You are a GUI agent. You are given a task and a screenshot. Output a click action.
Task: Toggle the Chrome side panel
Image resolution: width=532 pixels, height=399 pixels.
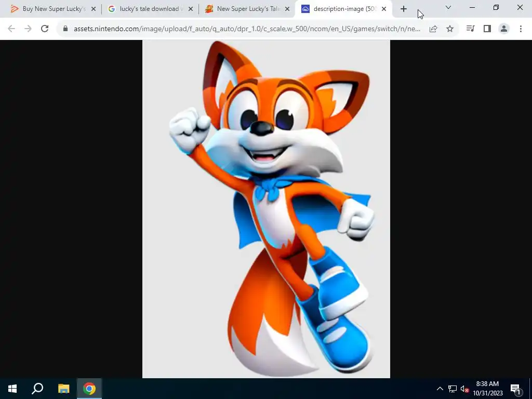click(x=487, y=29)
